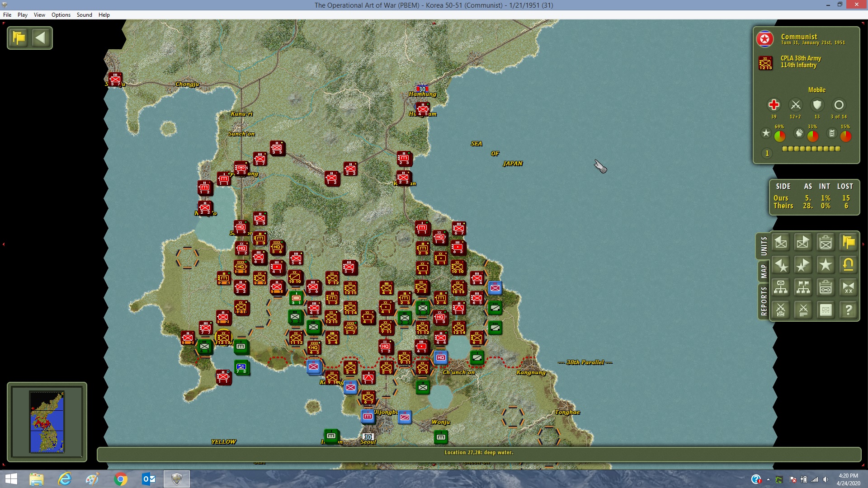Screen dimensions: 868x488
Task: Click the 15% supply pie indicator
Action: [x=845, y=136]
